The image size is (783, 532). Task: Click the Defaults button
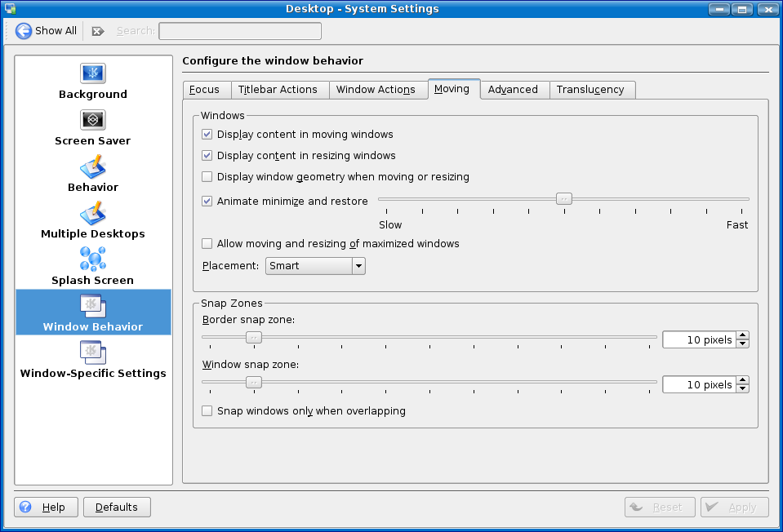pyautogui.click(x=117, y=508)
